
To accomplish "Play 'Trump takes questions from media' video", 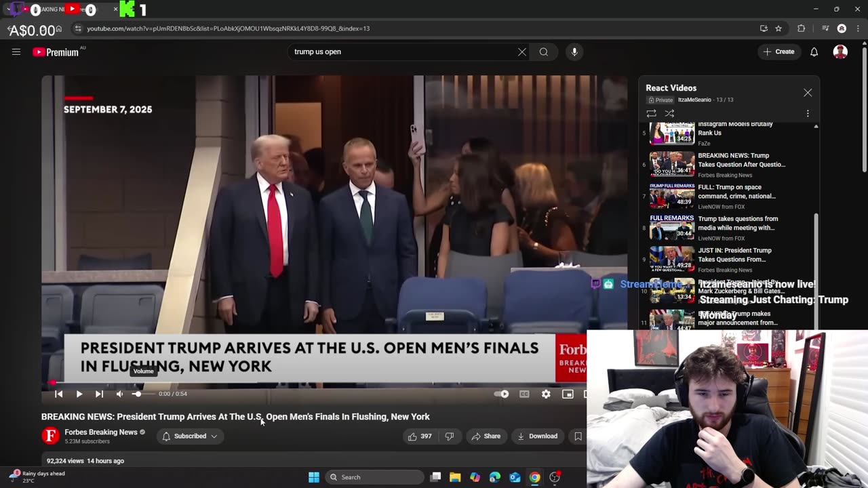I will click(729, 228).
